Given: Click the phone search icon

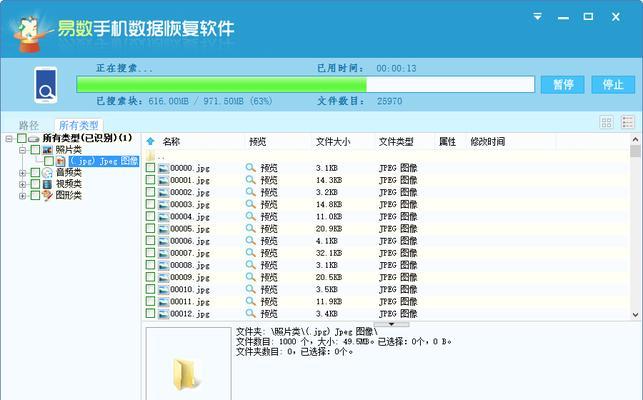Looking at the screenshot, I should click(x=46, y=85).
